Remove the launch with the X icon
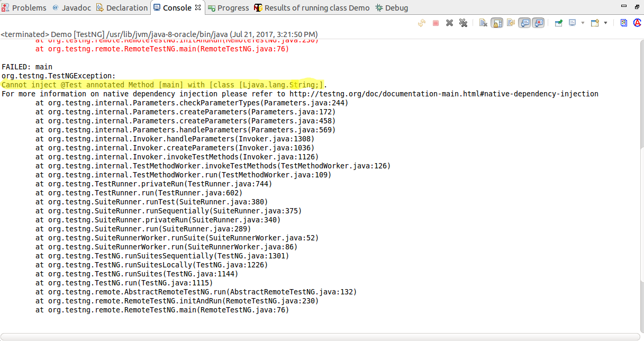Image resolution: width=644 pixels, height=341 pixels. click(x=449, y=23)
